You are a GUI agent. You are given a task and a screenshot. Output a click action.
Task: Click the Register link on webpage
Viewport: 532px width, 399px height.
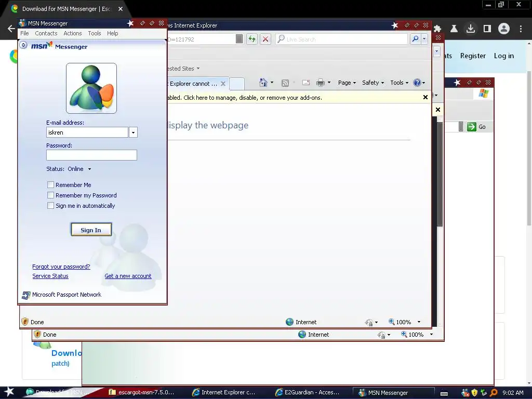[x=473, y=56]
